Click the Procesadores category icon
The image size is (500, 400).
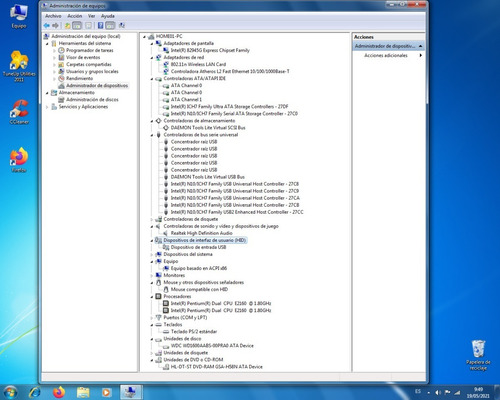pos(158,296)
